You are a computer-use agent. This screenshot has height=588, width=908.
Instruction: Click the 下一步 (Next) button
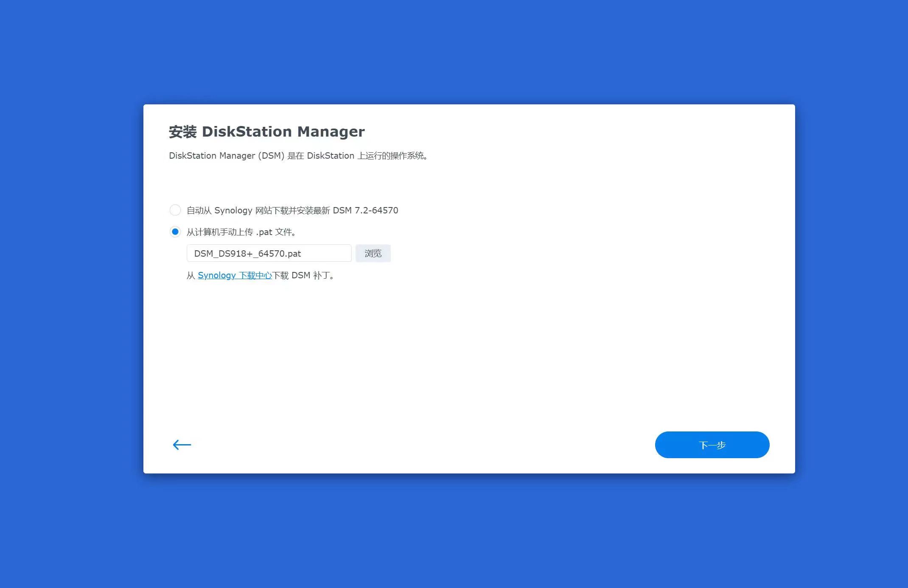pyautogui.click(x=712, y=445)
